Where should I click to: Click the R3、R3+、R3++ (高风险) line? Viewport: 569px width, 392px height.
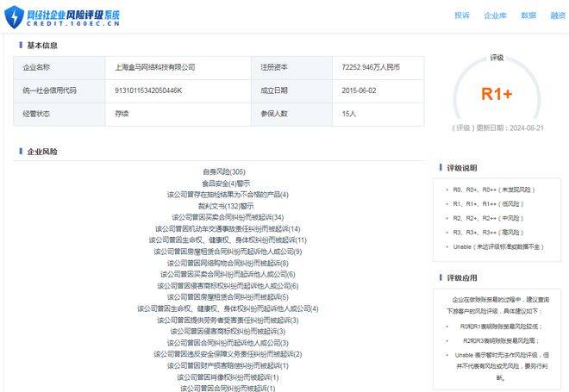click(488, 233)
